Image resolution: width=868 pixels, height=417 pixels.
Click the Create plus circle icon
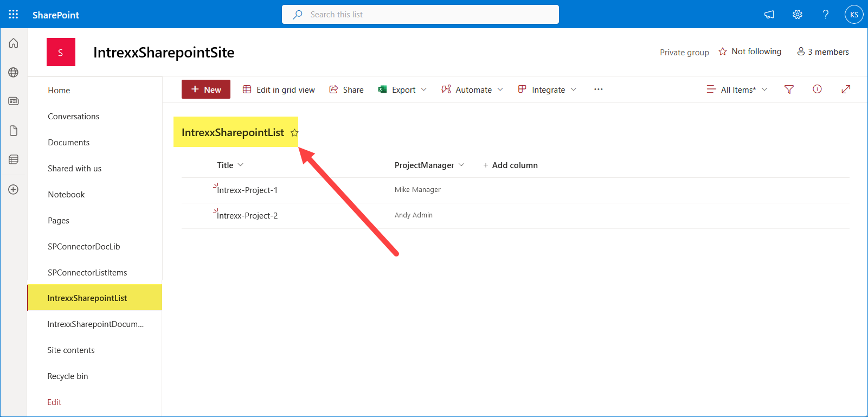(x=14, y=190)
